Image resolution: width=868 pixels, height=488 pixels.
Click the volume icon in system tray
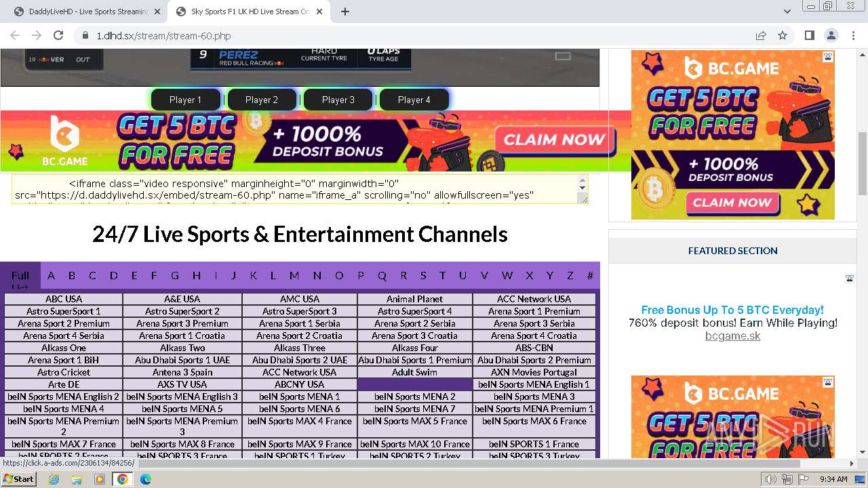pos(770,479)
